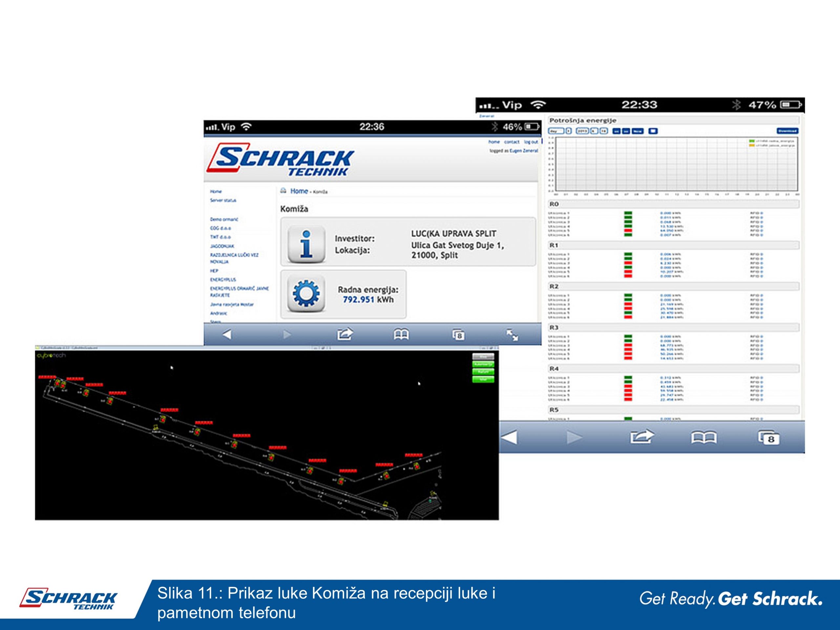840x630 pixels.
Task: Tap bookmarks icon on Potrošnja energije screen toolbar
Action: tap(704, 437)
